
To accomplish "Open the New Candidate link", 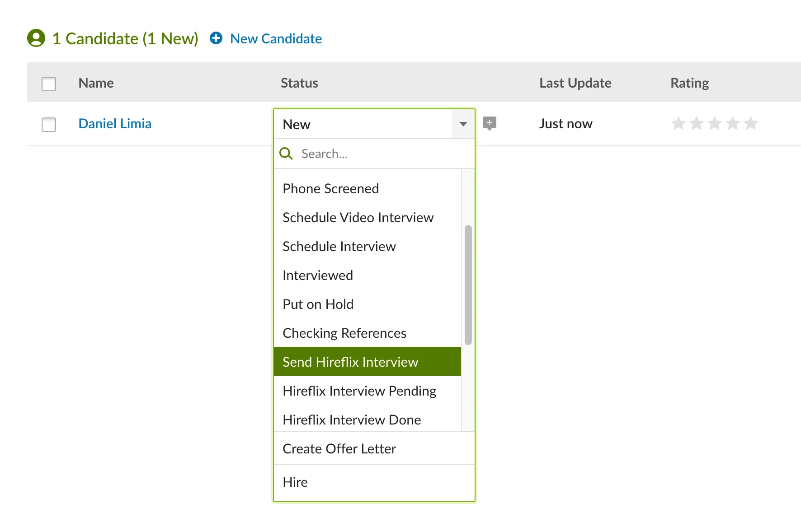I will click(x=276, y=39).
